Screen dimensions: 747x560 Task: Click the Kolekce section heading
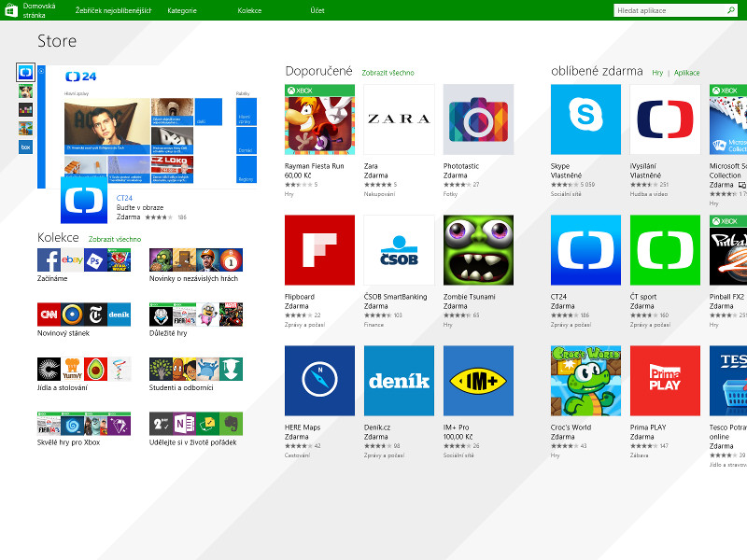[x=58, y=238]
